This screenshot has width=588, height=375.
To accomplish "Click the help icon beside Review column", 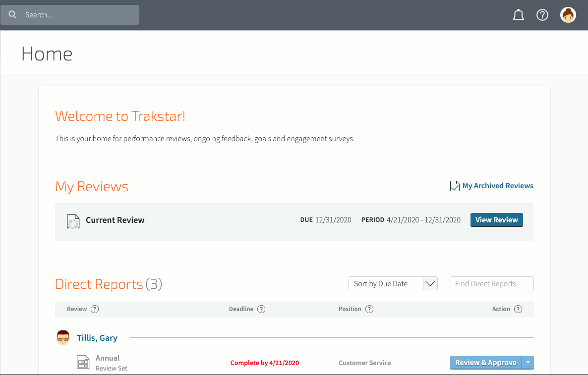I will tap(95, 309).
